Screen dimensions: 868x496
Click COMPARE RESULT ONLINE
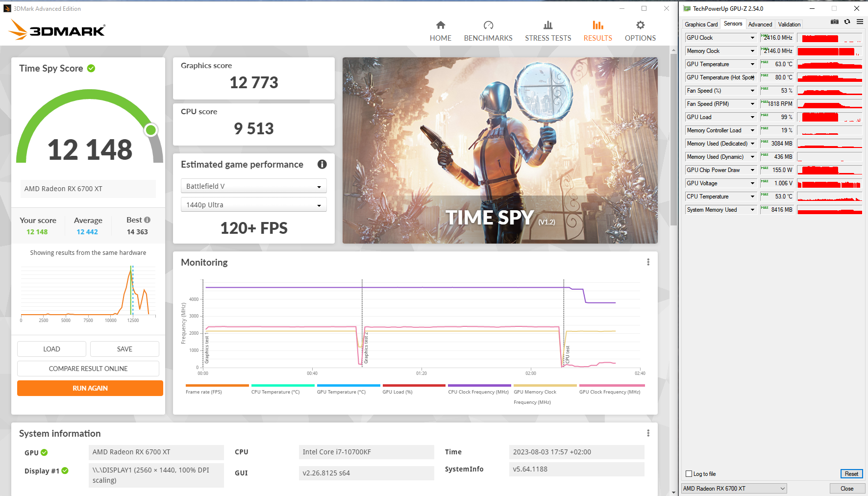pos(88,369)
